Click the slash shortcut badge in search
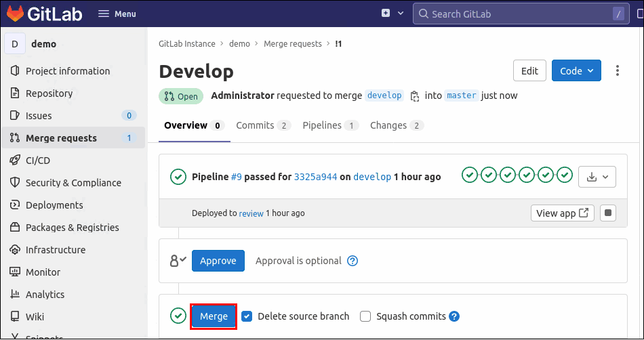 (618, 14)
